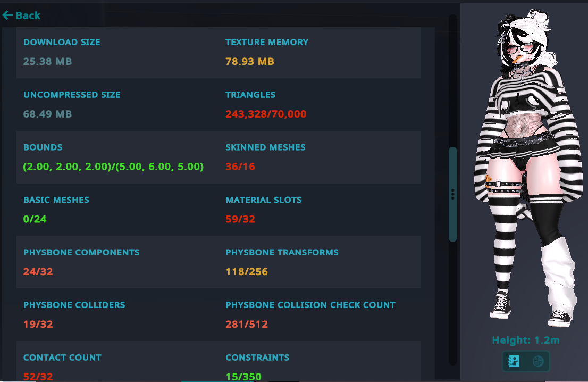Click the Height: 1.2m label
Image resolution: width=588 pixels, height=382 pixels.
[525, 340]
